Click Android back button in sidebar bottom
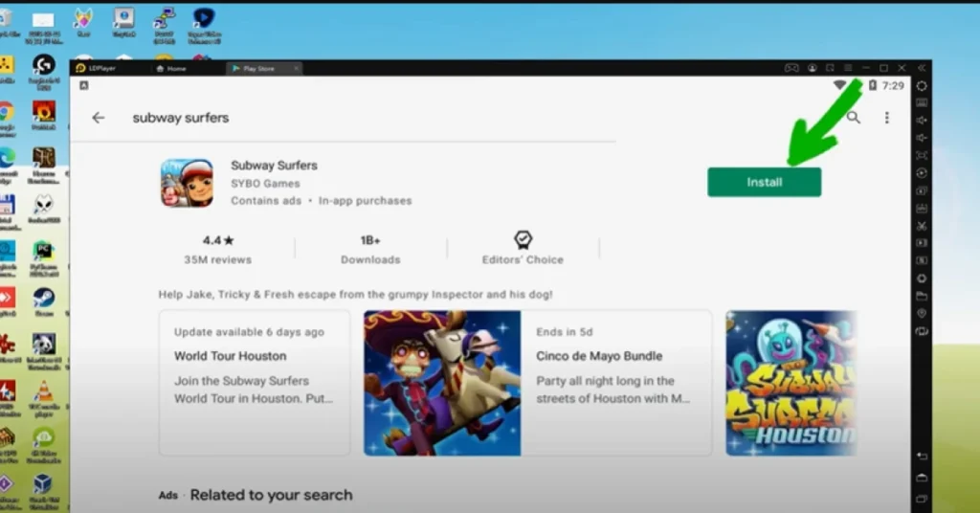 [x=922, y=457]
